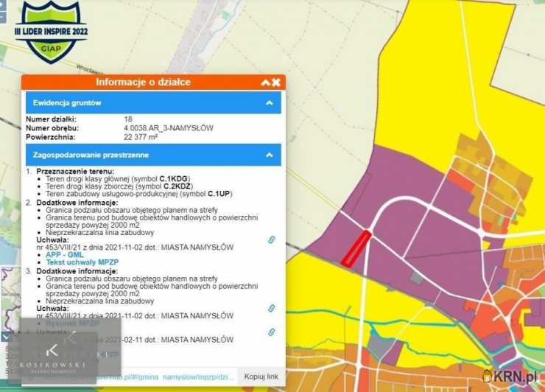Click the GIAP Lider Inspire 2022 badge
This screenshot has width=545, height=392.
[x=51, y=32]
